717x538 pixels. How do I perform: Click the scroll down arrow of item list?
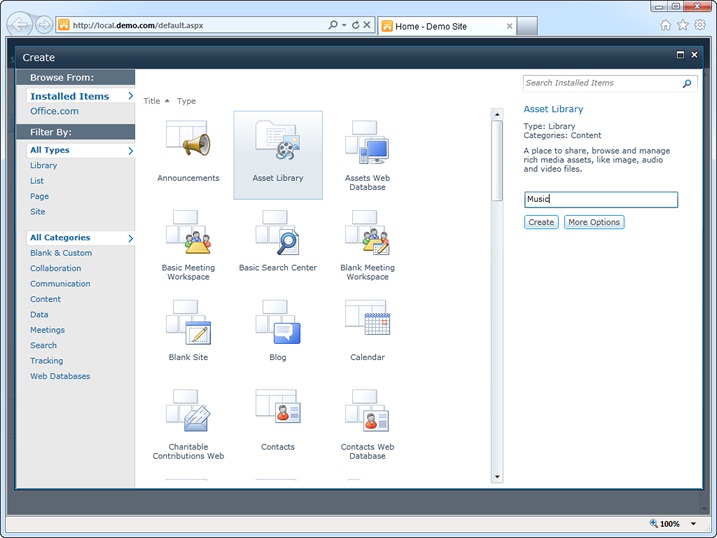497,477
